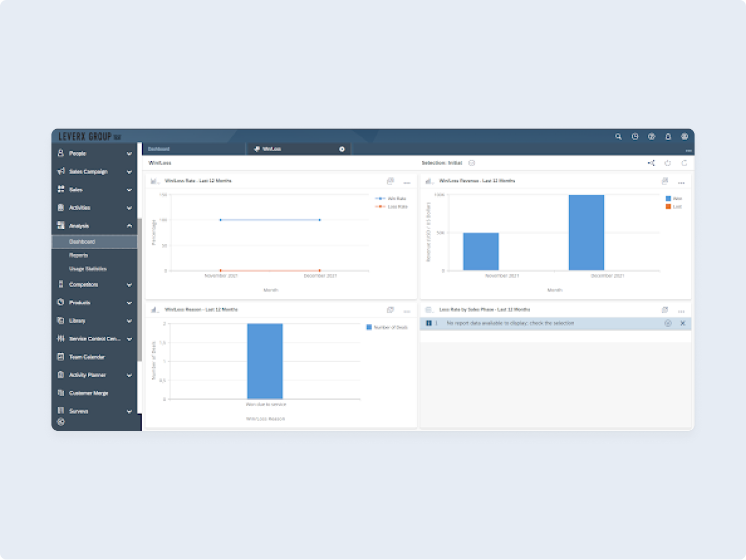Viewport: 746px width, 560px height.
Task: Click the Activities icon in the sidebar
Action: pyautogui.click(x=61, y=207)
